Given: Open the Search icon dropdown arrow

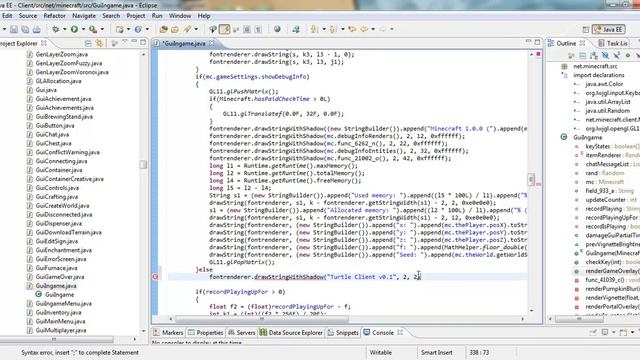Looking at the screenshot, I should (x=196, y=29).
